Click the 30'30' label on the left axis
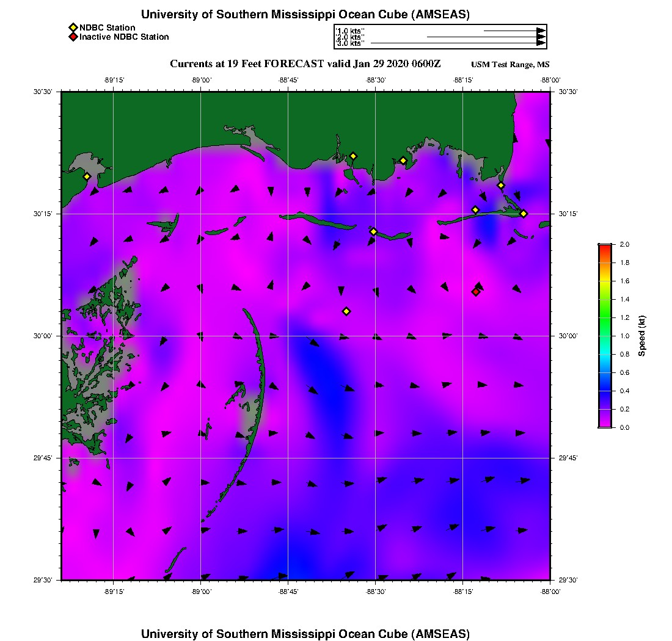Viewport: 672px width, 641px height. tap(43, 92)
